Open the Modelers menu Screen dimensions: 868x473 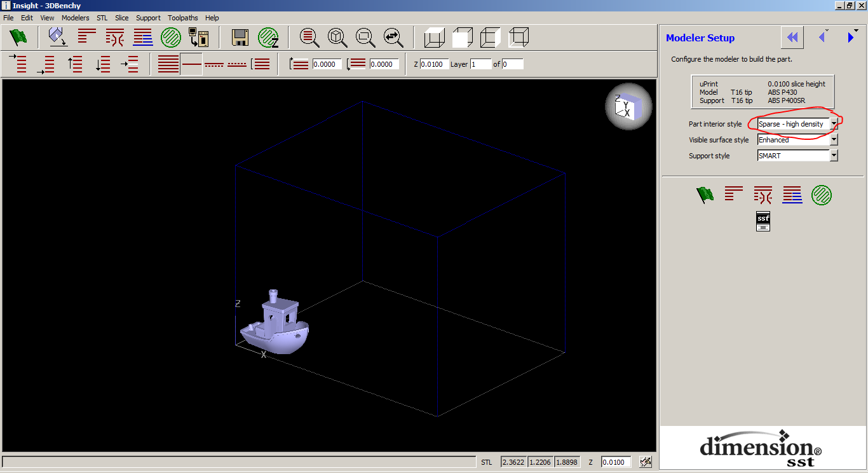click(x=76, y=18)
